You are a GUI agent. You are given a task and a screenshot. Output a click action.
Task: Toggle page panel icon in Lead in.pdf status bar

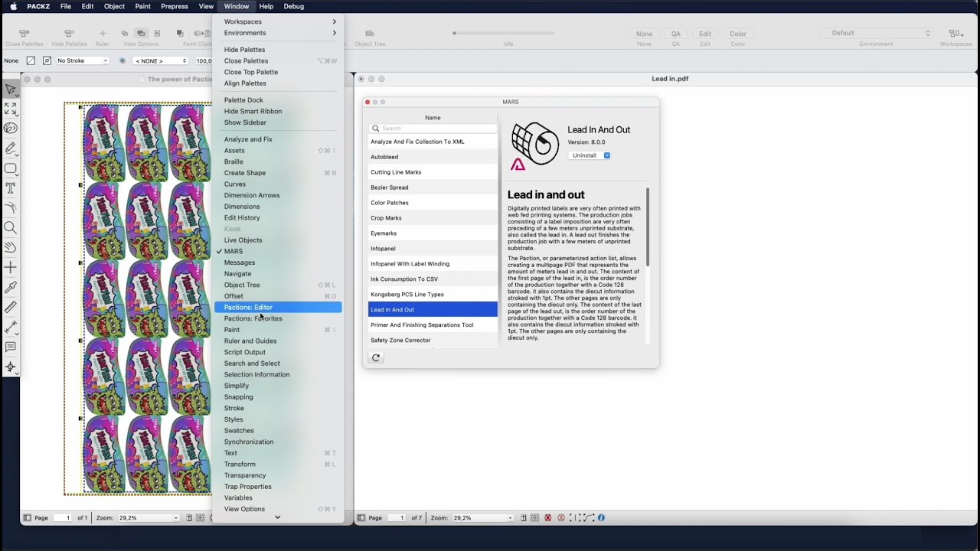[x=361, y=518]
